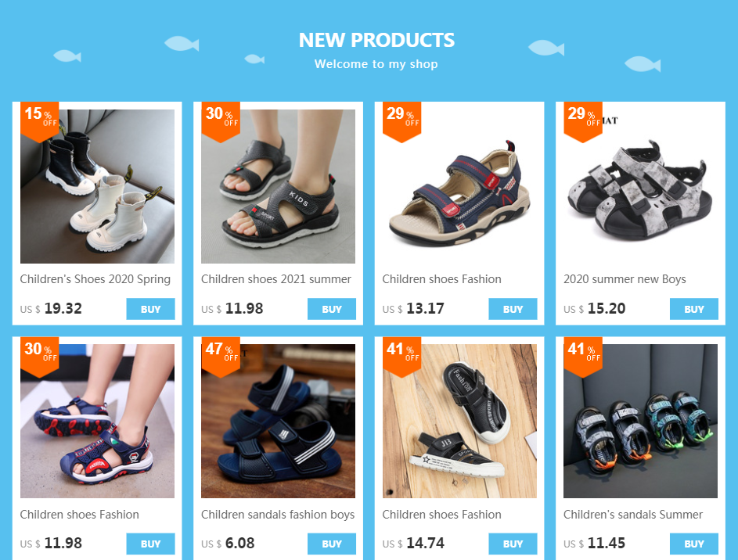View the black Fashion sandals on wood image
738x560 pixels.
pyautogui.click(x=459, y=421)
